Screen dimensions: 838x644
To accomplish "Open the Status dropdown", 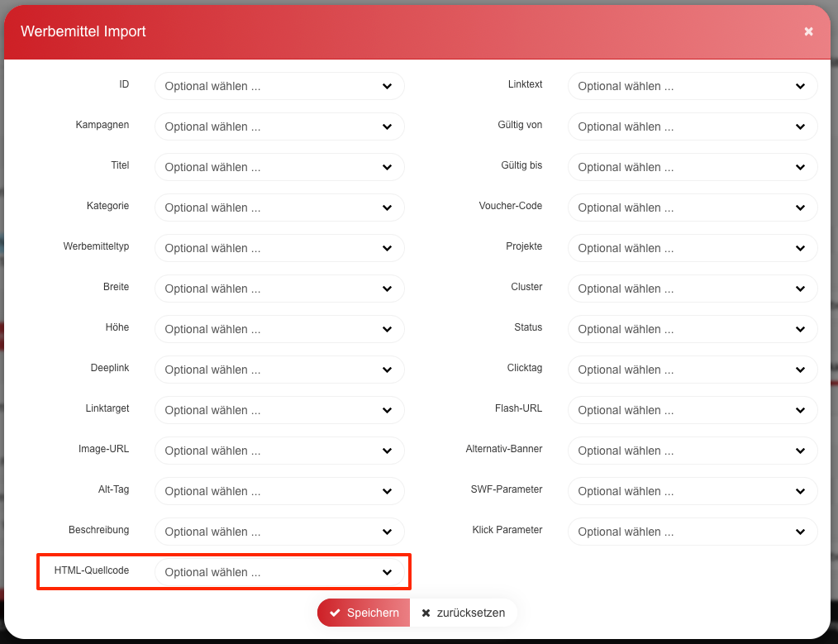I will click(x=693, y=329).
